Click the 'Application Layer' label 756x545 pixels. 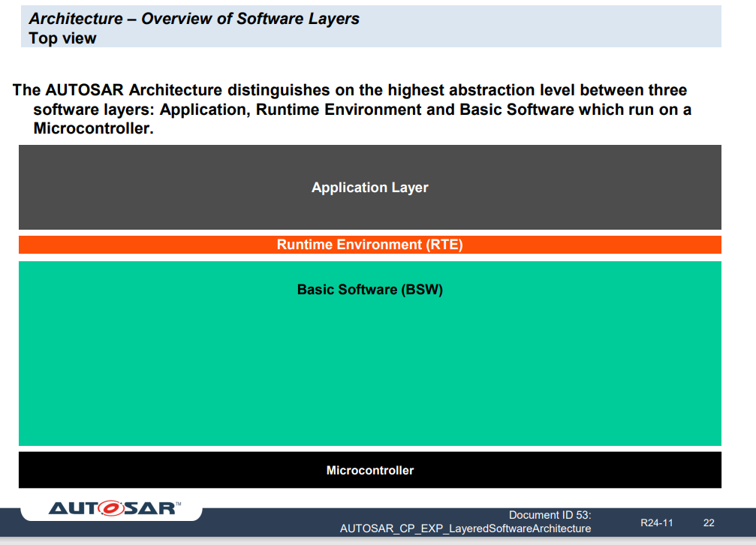(370, 187)
